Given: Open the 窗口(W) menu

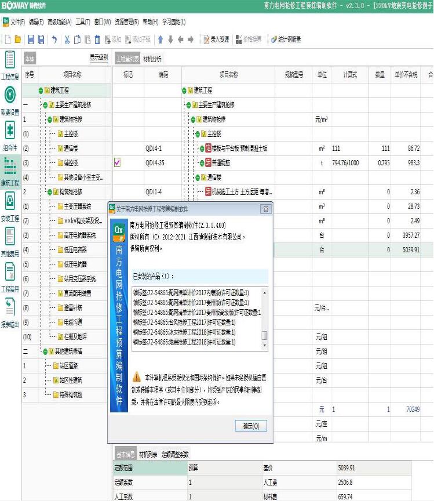Looking at the screenshot, I should pos(103,22).
